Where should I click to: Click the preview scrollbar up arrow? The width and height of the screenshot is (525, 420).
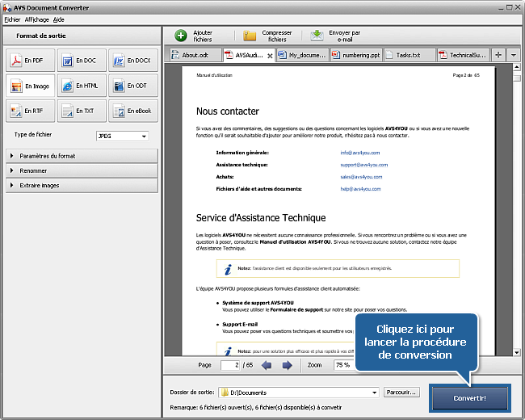point(517,67)
